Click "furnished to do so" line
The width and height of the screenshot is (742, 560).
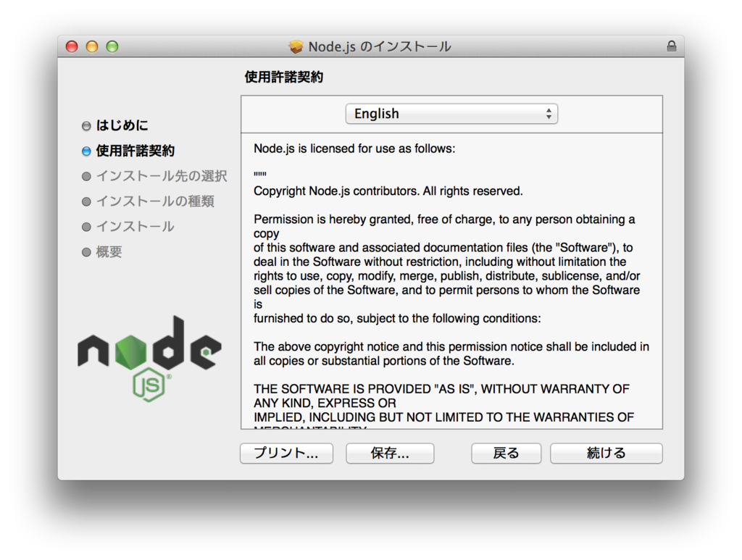[397, 318]
